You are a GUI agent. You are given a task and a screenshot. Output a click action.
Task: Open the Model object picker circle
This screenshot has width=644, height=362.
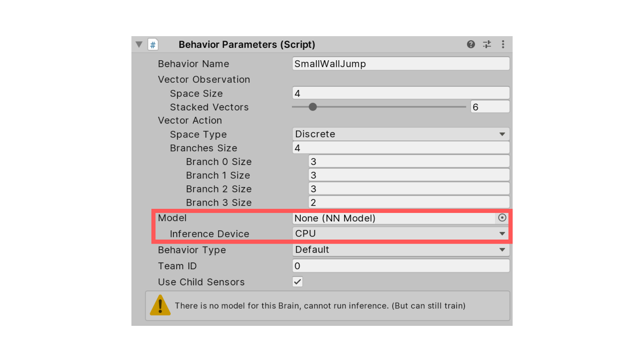(x=502, y=218)
